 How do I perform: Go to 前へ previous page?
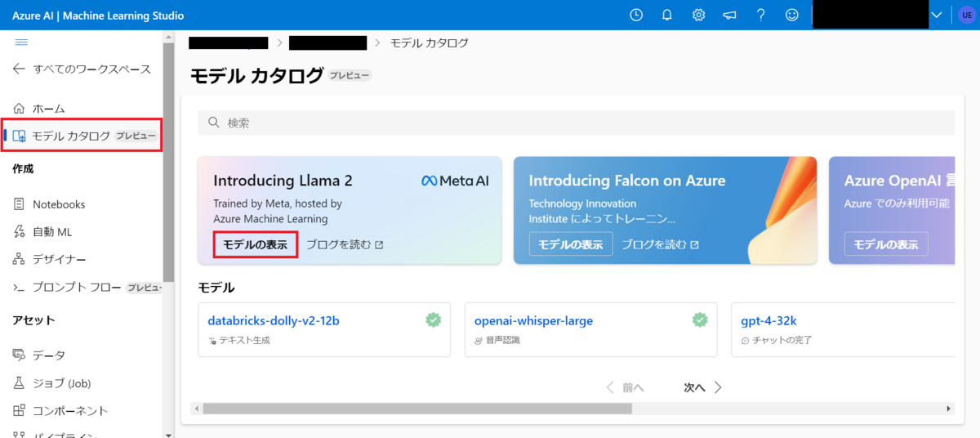(x=626, y=387)
